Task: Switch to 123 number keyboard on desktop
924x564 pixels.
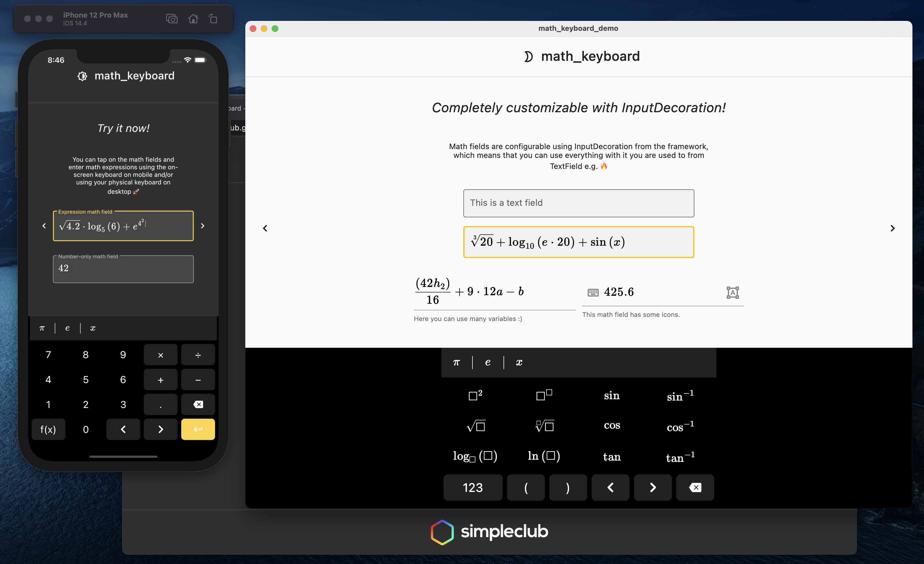Action: pos(472,487)
